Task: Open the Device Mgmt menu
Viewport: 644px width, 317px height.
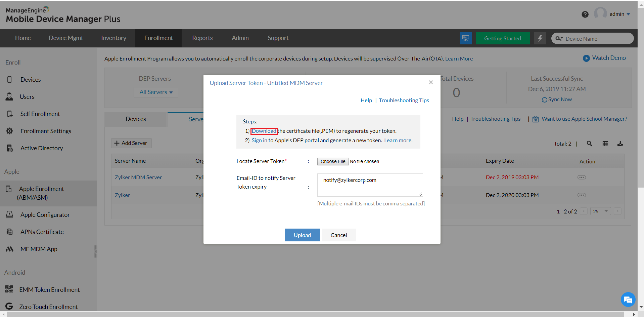Action: click(66, 38)
